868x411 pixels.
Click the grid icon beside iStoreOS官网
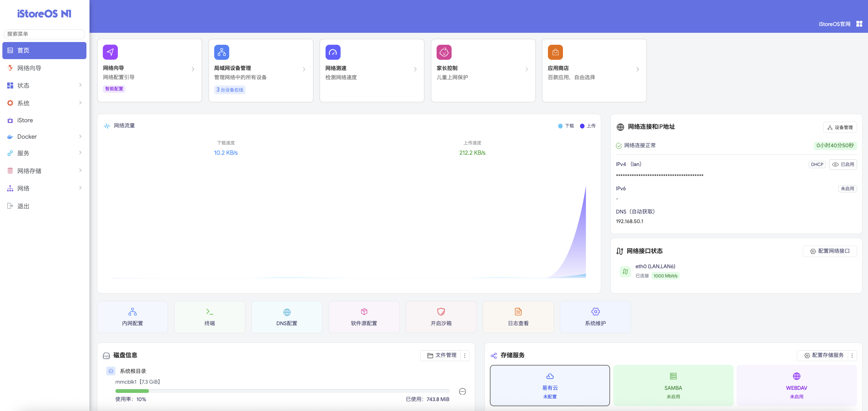point(859,24)
